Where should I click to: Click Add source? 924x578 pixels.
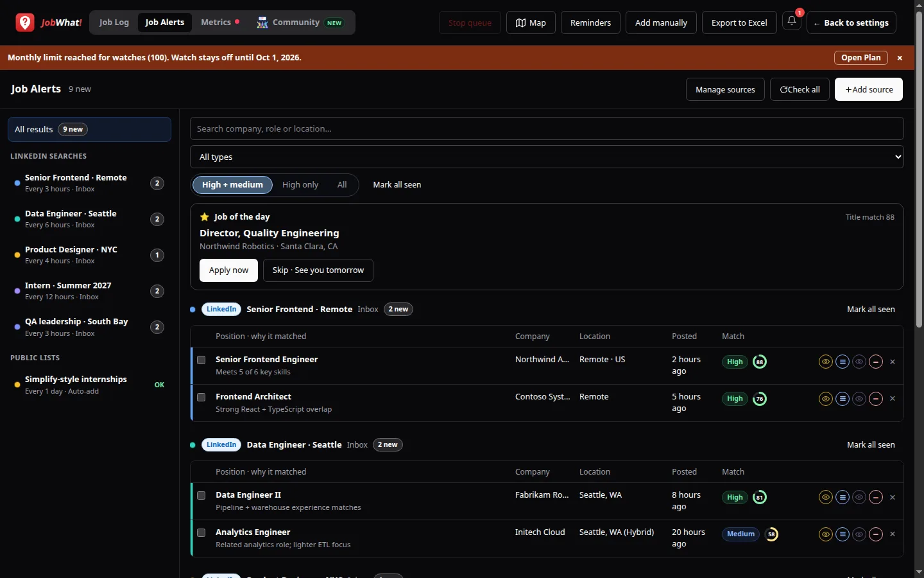869,89
